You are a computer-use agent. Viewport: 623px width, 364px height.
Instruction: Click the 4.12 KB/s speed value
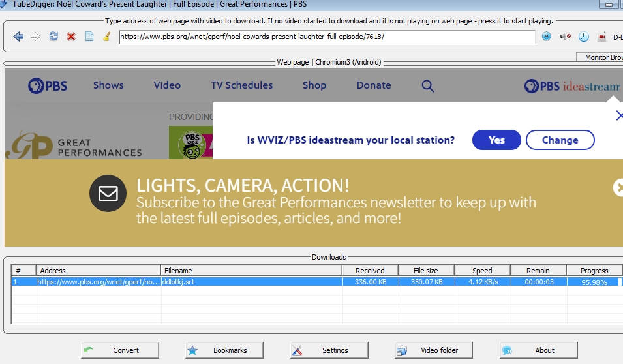pyautogui.click(x=483, y=282)
